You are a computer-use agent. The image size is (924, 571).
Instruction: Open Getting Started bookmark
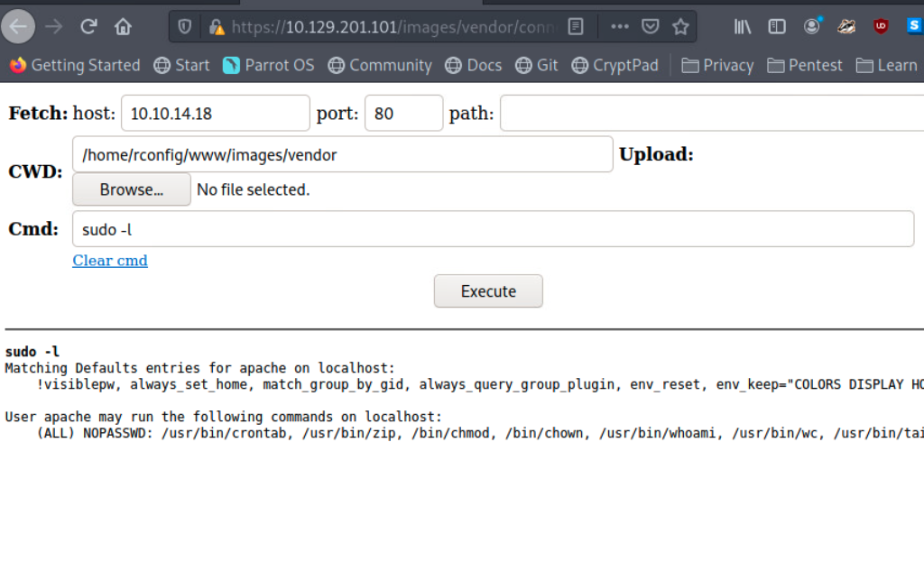(75, 66)
